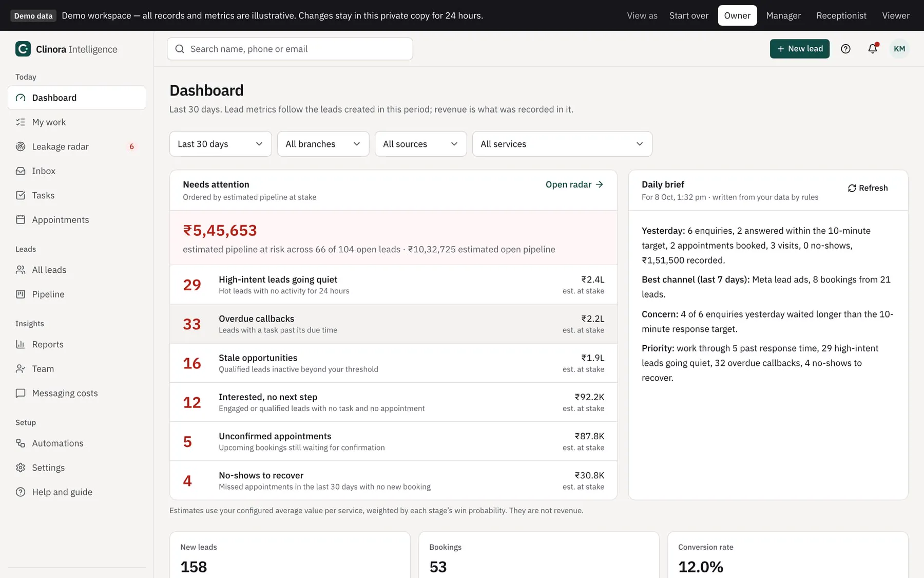The width and height of the screenshot is (924, 578).
Task: Open the High-intent leads going quiet row
Action: 394,285
